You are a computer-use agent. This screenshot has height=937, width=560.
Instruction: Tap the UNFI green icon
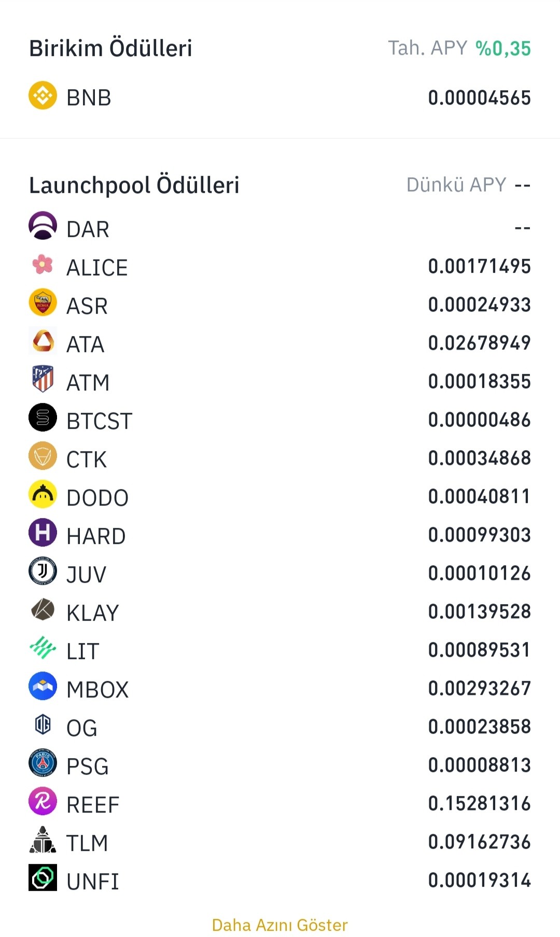[x=43, y=878]
